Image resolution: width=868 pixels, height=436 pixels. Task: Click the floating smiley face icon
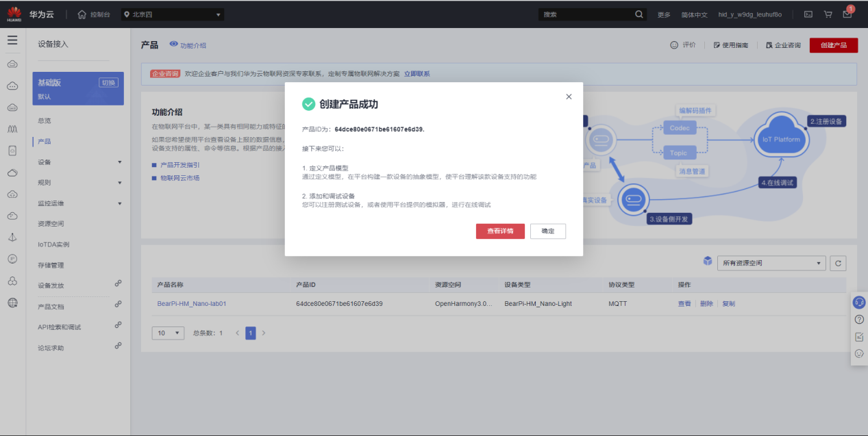pos(859,354)
